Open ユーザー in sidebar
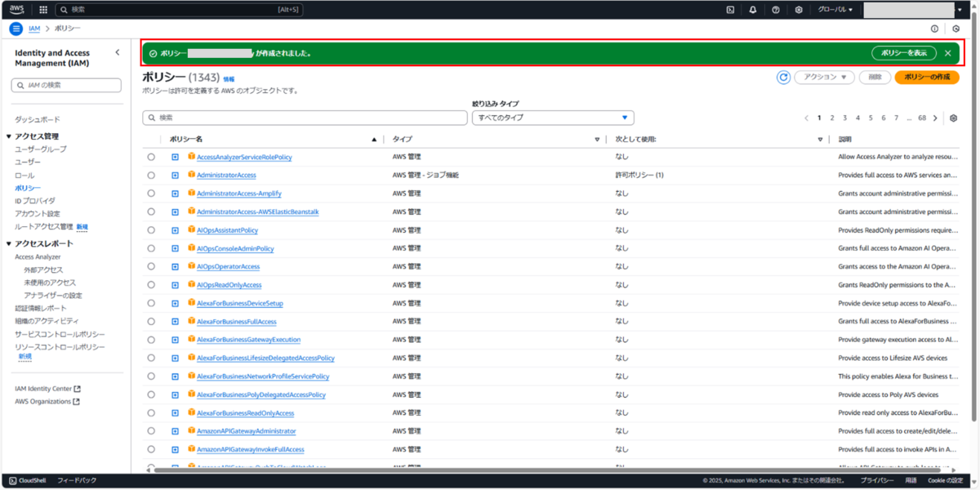The width and height of the screenshot is (980, 490). [x=28, y=163]
